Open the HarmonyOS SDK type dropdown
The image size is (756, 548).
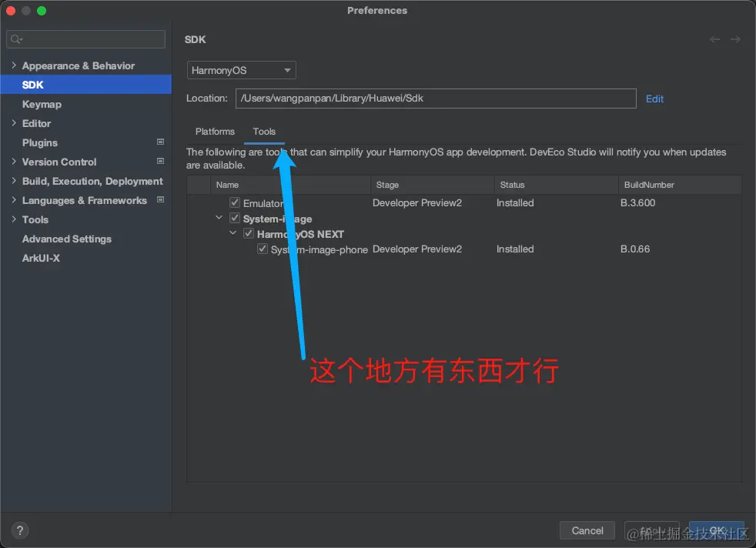pyautogui.click(x=242, y=70)
